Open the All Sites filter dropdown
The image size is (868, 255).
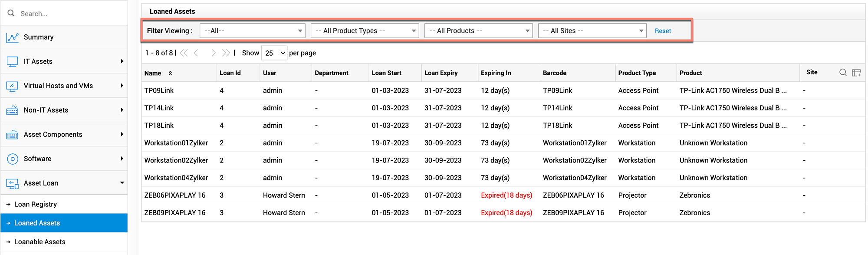[x=592, y=31]
